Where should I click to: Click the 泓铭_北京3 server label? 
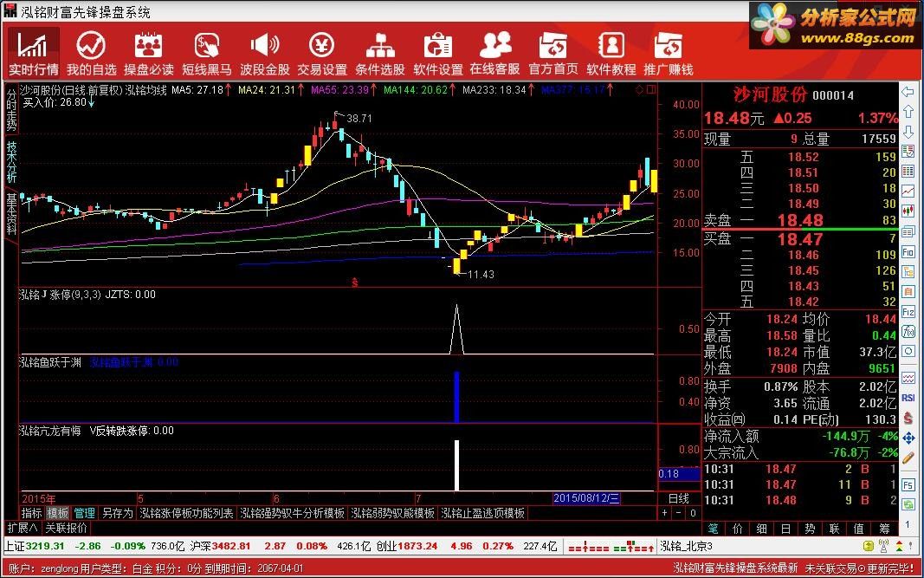686,546
